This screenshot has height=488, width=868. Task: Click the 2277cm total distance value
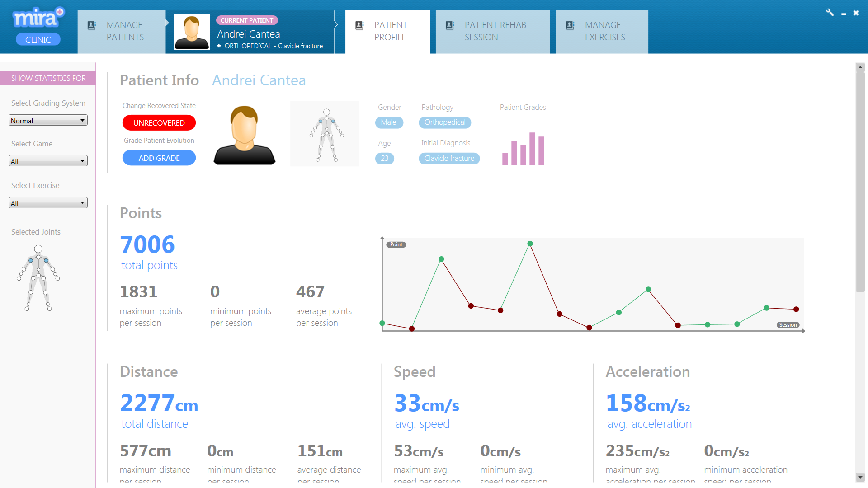159,403
